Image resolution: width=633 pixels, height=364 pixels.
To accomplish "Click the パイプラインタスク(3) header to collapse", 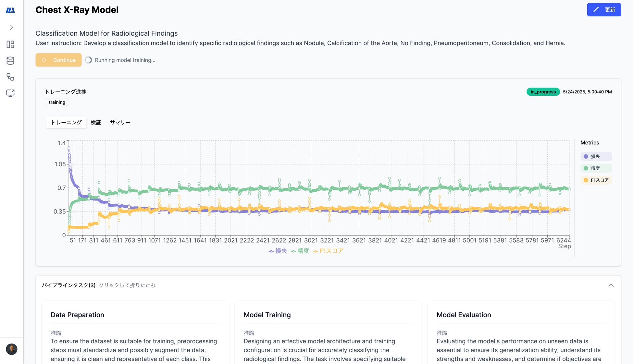I will click(x=69, y=285).
